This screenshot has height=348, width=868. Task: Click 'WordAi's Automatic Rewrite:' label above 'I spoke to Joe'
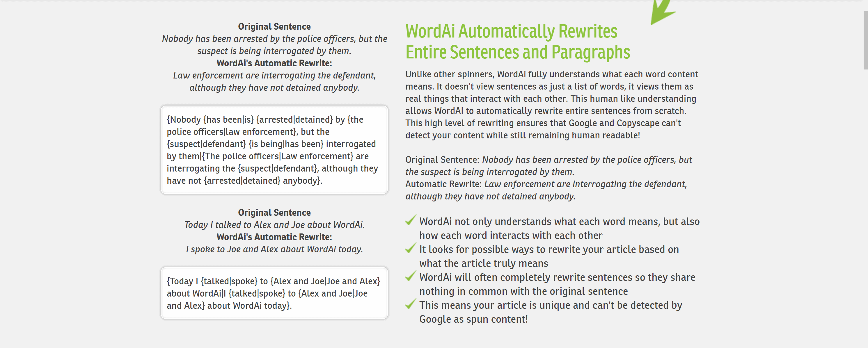point(274,237)
